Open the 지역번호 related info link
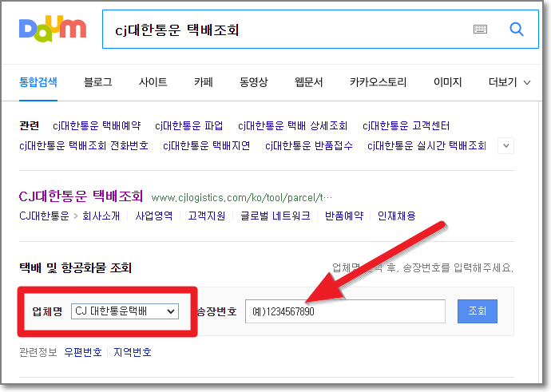The width and height of the screenshot is (551, 392). tap(133, 352)
